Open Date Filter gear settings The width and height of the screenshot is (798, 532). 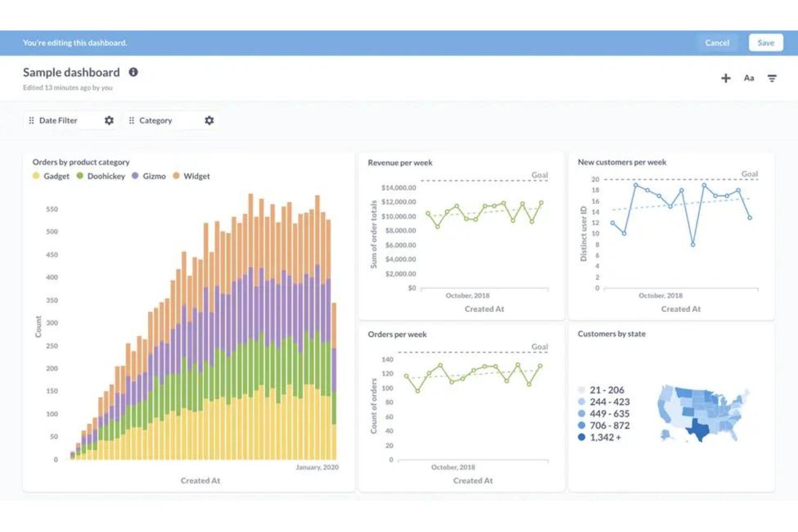pos(109,120)
